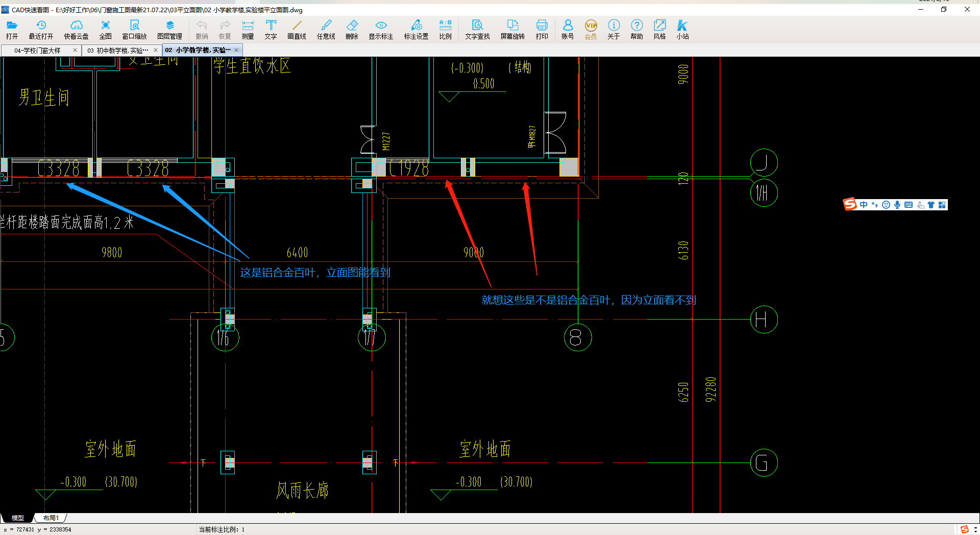Activate 窗口缩放 window zoom tool
The image size is (980, 535).
click(134, 30)
